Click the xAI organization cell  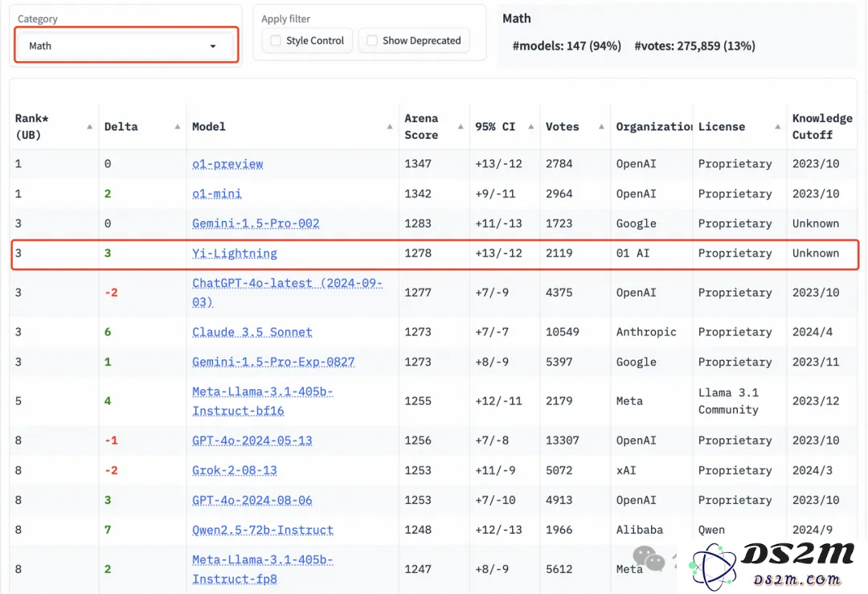pos(626,470)
